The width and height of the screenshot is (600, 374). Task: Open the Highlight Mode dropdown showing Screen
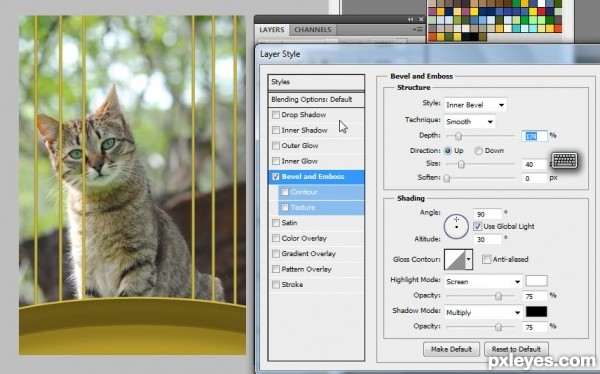tap(483, 282)
